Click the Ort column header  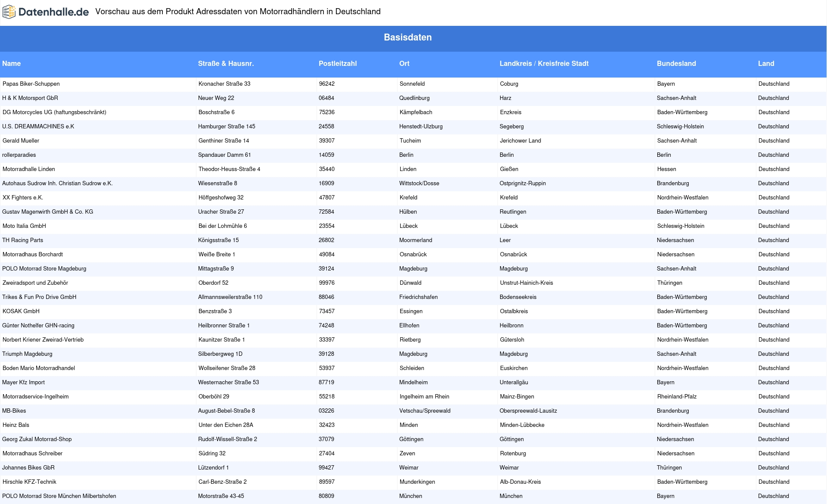(x=404, y=64)
